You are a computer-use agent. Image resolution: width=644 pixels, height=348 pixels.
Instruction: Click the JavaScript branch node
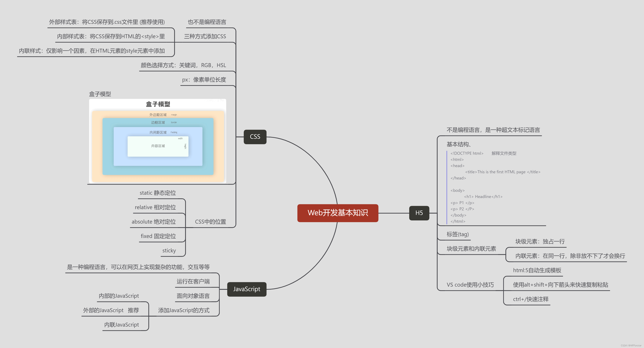pyautogui.click(x=246, y=289)
